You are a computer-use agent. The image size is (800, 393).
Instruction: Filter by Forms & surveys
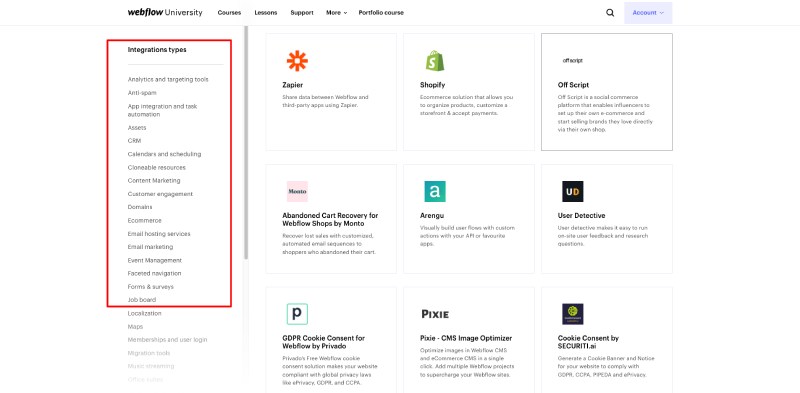click(151, 287)
